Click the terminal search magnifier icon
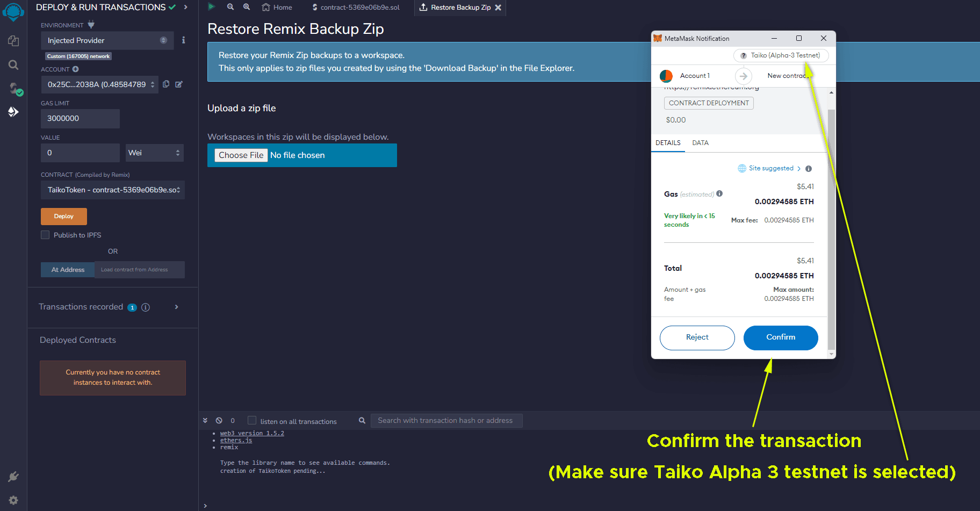 pos(362,421)
